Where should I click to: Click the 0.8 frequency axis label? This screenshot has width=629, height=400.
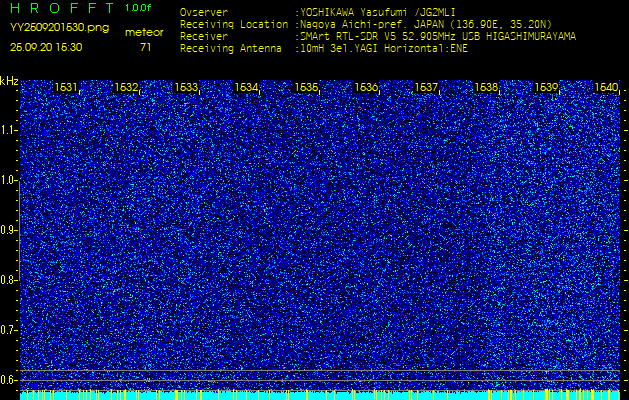click(9, 280)
